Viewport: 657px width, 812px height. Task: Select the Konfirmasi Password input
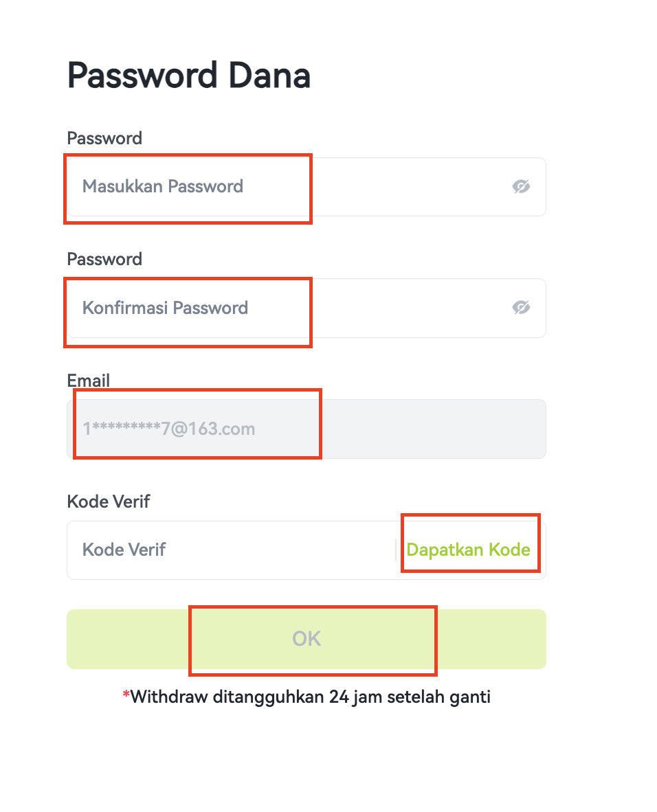tap(307, 308)
